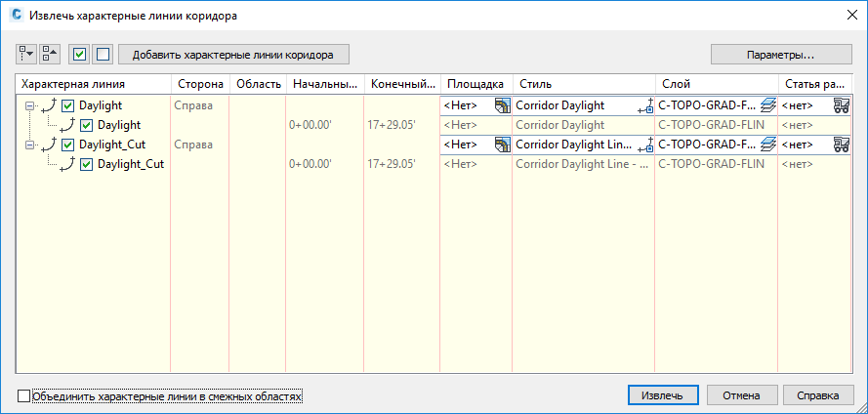Click feature line curve icon beside parent Daylight

coord(51,104)
